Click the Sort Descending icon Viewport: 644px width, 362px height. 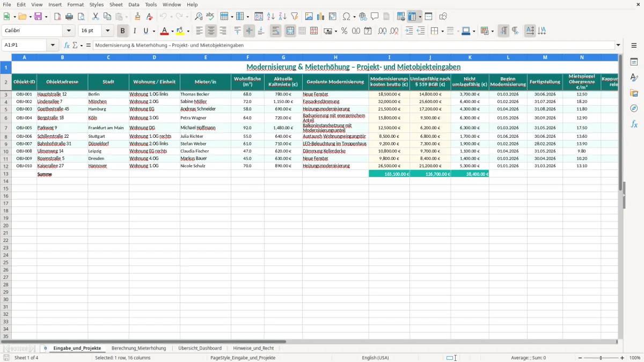[x=283, y=17]
